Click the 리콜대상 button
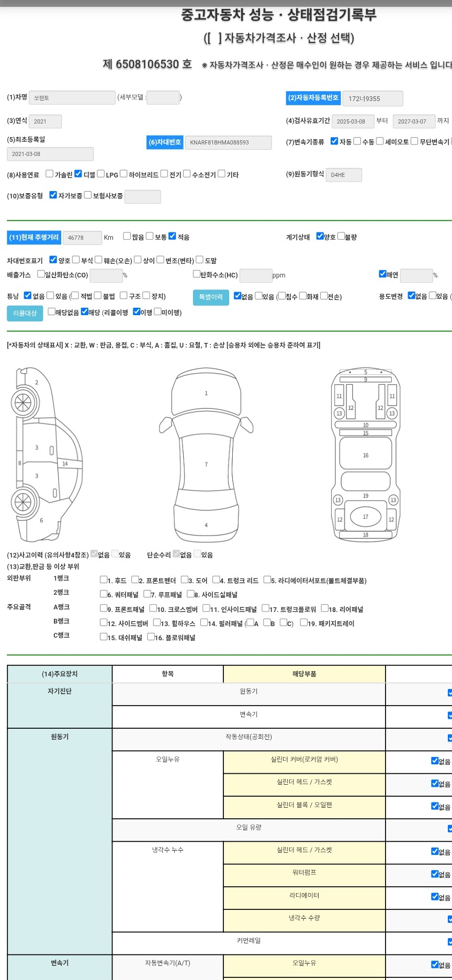The width and height of the screenshot is (452, 980). point(25,313)
